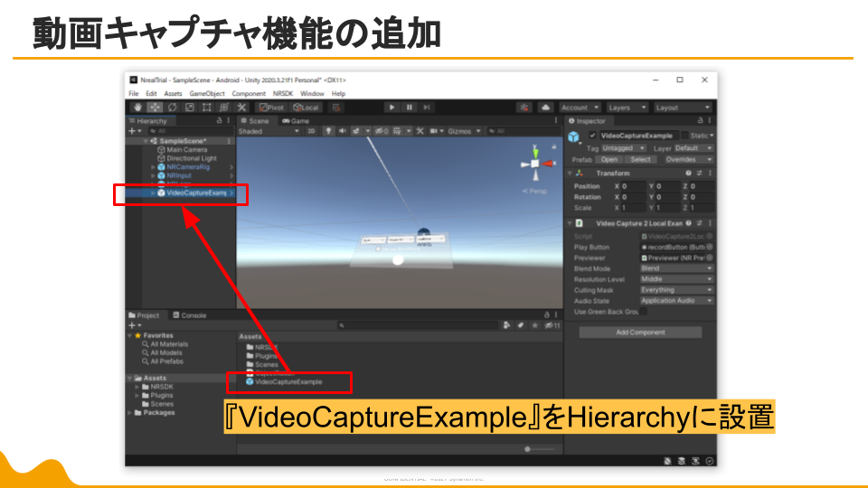Toggle Local handle rotation
Viewport: 868px width, 488px height.
[307, 108]
